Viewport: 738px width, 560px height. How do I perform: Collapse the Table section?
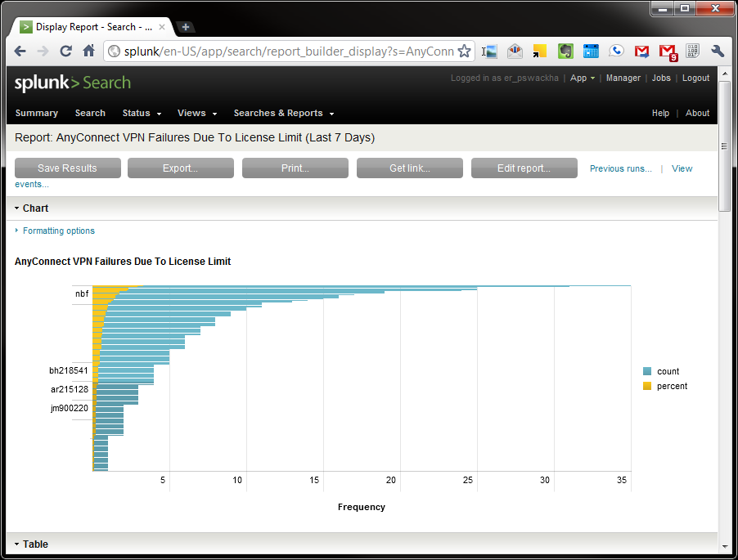(x=31, y=544)
